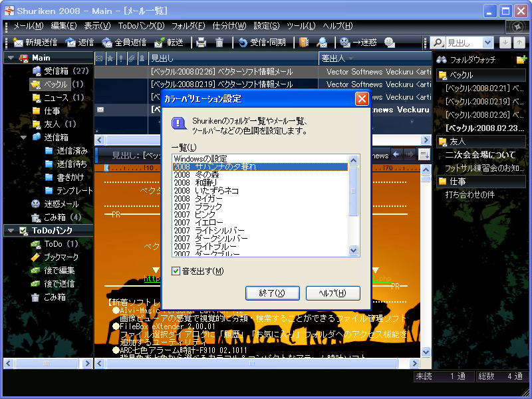Click the smiley face icon at the toolbar's right end

pos(390,43)
